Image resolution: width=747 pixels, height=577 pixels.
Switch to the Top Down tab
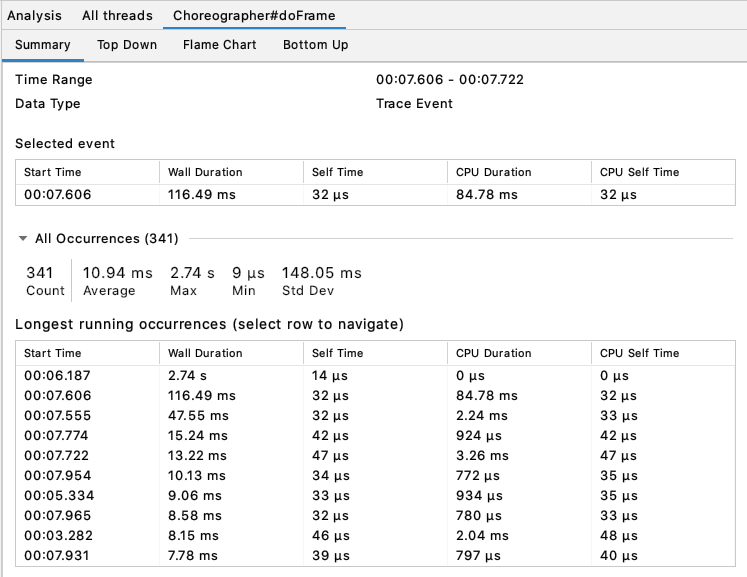tap(127, 45)
